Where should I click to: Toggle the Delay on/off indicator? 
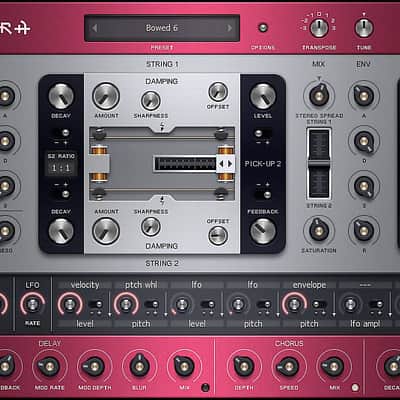click(206, 388)
